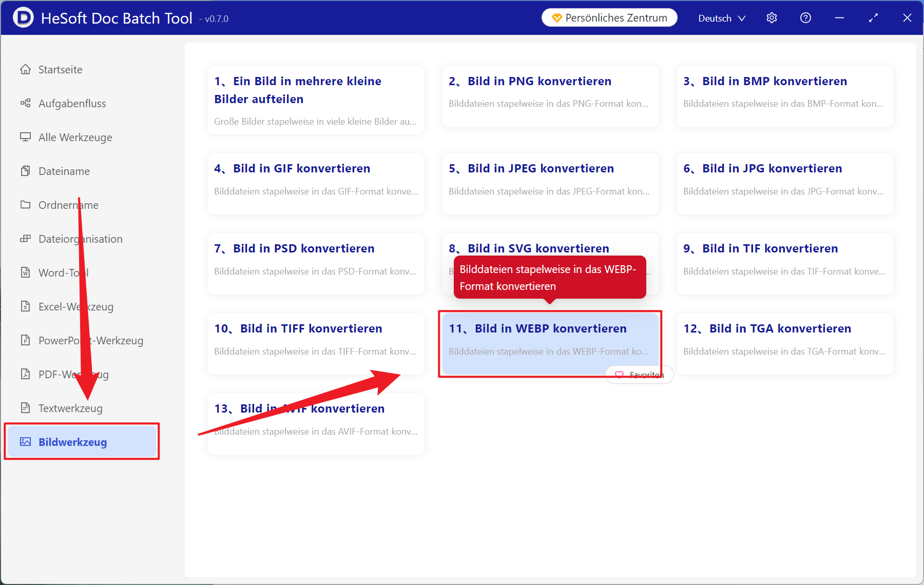The image size is (924, 585).
Task: Expand the Deutsch language dropdown
Action: click(x=721, y=18)
